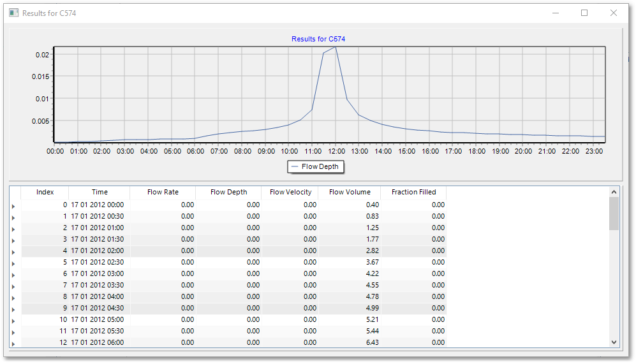636x364 pixels.
Task: Maximize the Results for C574 window
Action: (584, 13)
